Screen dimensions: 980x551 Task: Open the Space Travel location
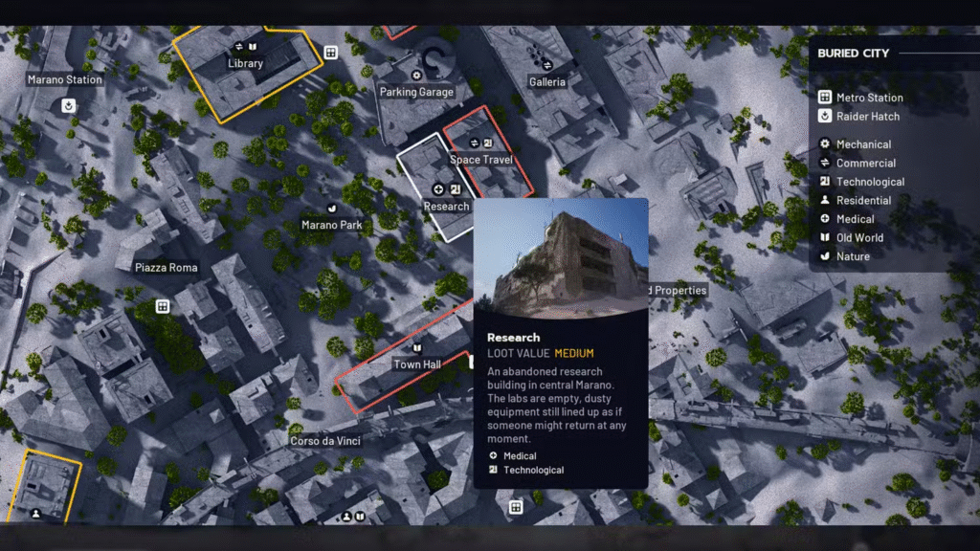480,160
